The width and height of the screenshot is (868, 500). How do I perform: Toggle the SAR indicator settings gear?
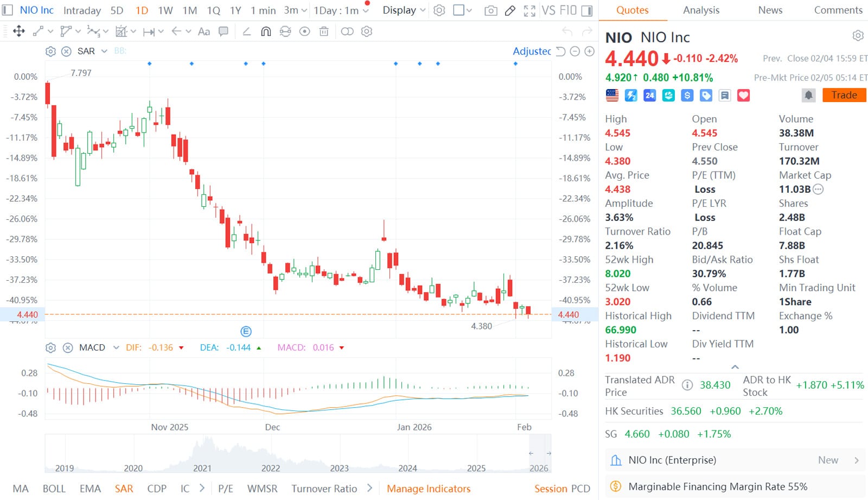(x=50, y=51)
